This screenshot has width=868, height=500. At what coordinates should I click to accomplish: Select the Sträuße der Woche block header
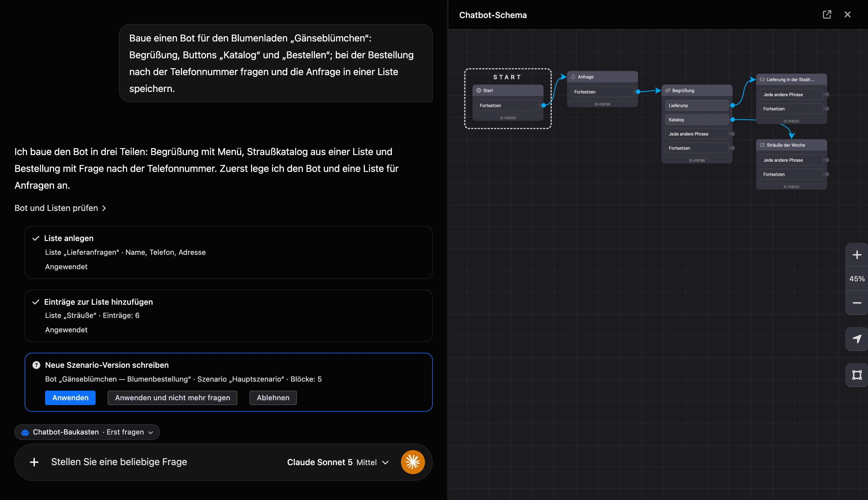pos(791,145)
